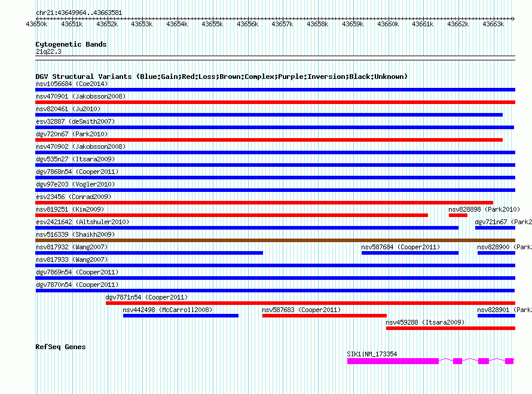This screenshot has height=394, width=532.
Task: Click the DGV Structural Variants track title
Action: pos(221,77)
